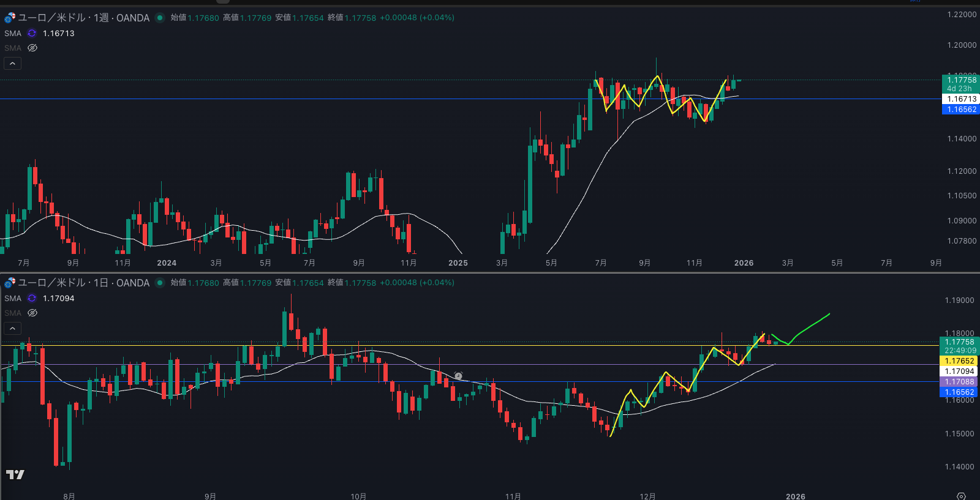
Task: Collapse the indicator legend on daily chart
Action: [13, 329]
